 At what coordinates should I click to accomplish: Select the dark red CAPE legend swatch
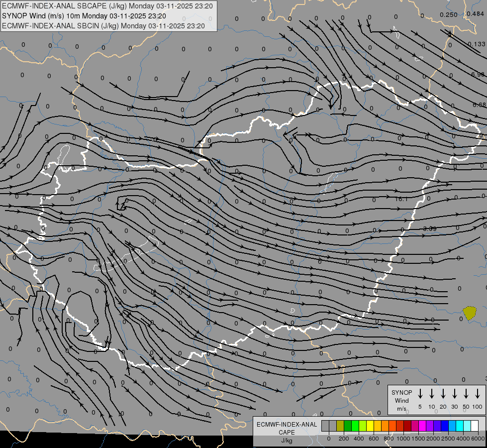tap(407, 426)
